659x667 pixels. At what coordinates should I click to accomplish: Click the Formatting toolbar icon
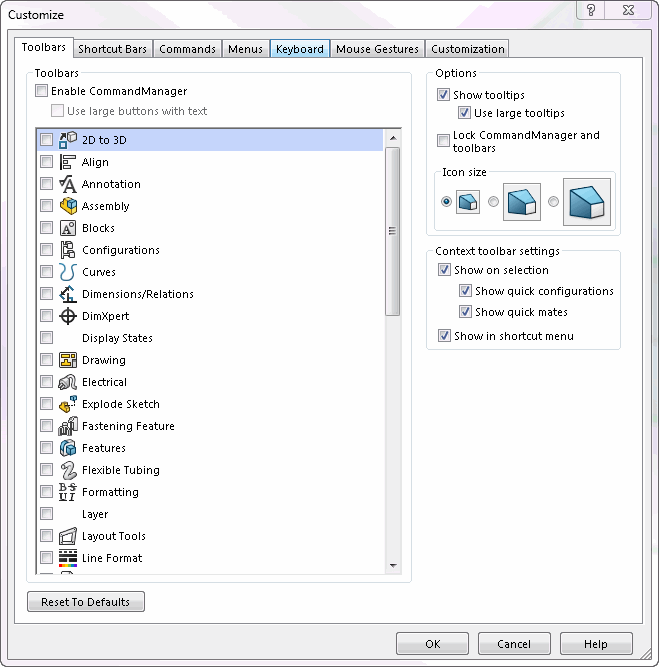[68, 492]
